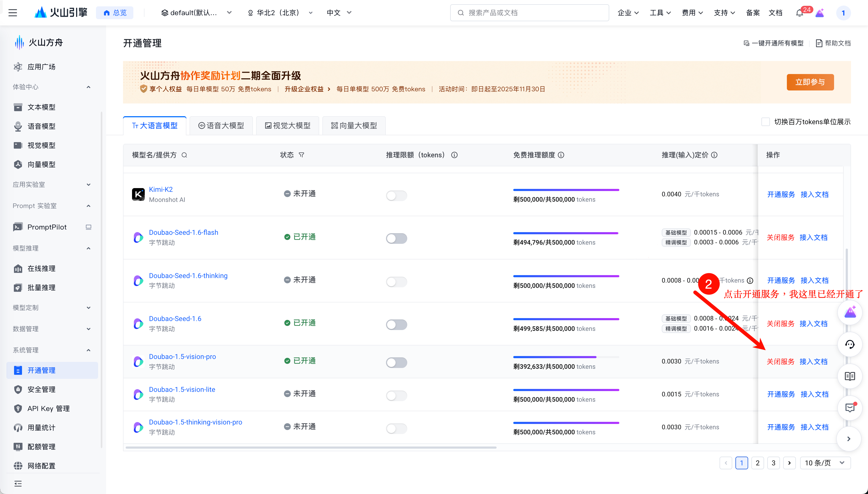Open API Key 管理 in sidebar
Viewport: 868px width, 494px height.
(x=48, y=409)
